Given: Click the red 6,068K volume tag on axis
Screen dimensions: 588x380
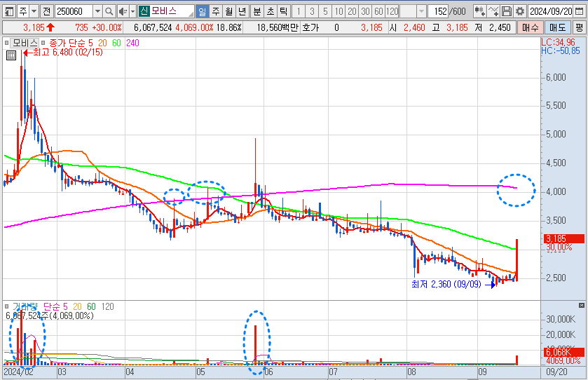Looking at the screenshot, I should [x=564, y=352].
